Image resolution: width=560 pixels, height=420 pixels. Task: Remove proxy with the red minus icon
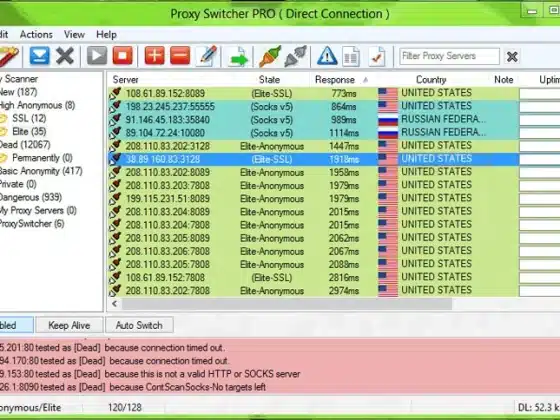pos(180,56)
